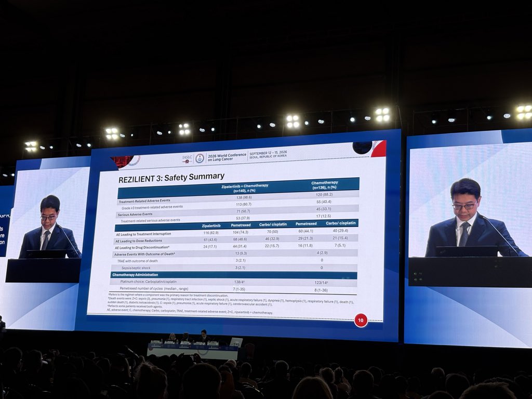
Task: Click the value '104 (74.3)'
Action: click(240, 232)
